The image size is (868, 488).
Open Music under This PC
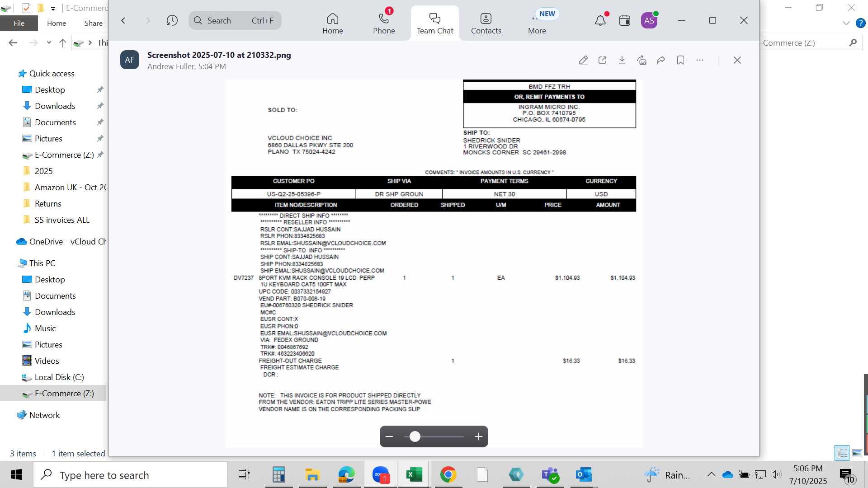click(x=45, y=328)
